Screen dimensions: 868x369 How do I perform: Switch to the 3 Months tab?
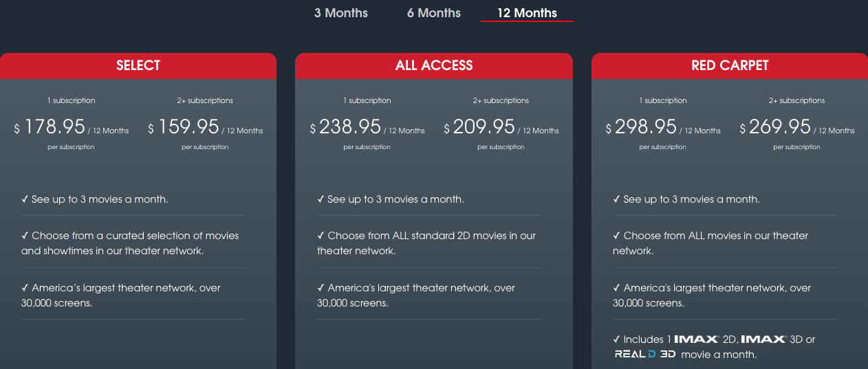click(341, 13)
